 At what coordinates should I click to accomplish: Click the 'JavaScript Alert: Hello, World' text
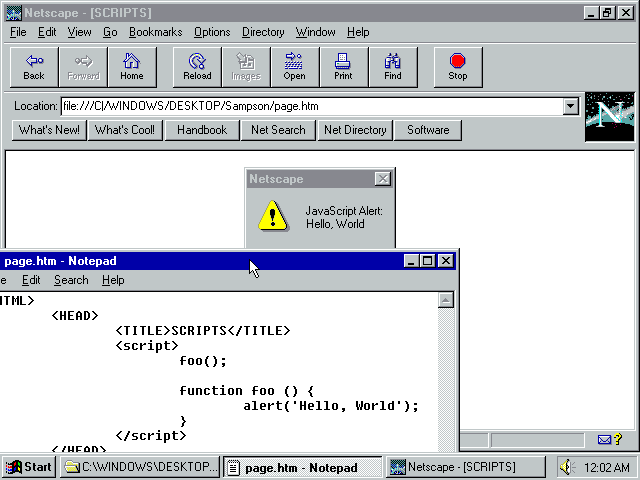[x=344, y=218]
